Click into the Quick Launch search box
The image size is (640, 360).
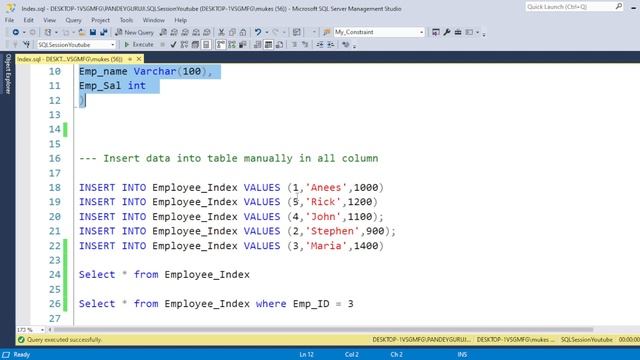574,7
